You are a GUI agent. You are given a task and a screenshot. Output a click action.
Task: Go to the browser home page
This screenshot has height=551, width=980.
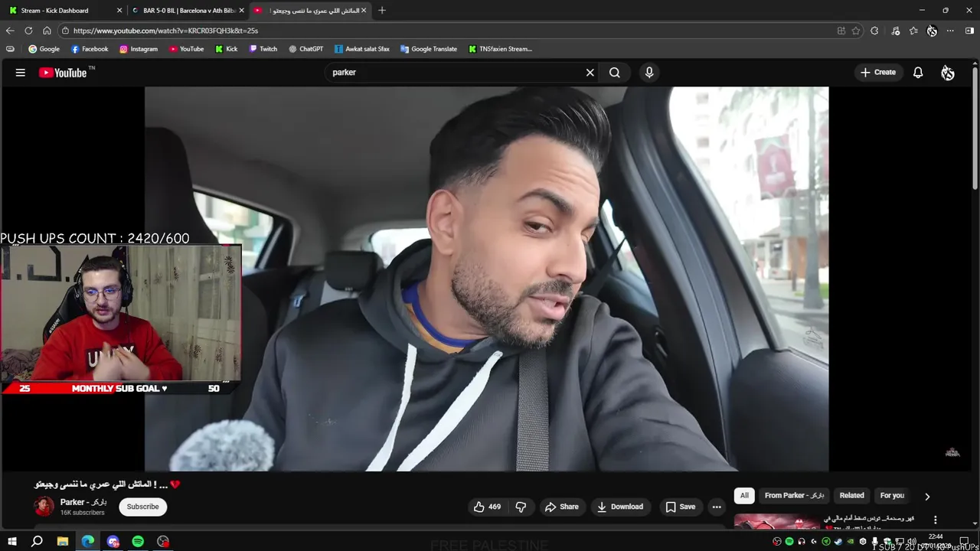click(47, 31)
